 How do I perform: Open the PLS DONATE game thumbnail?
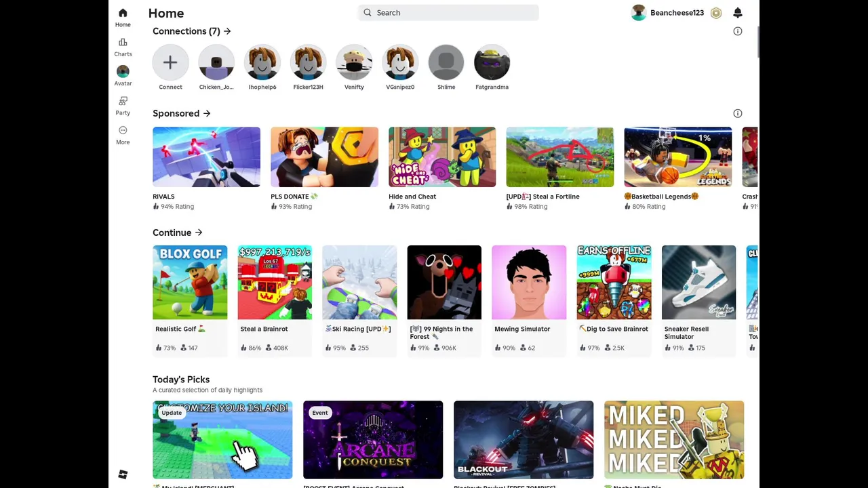point(324,157)
